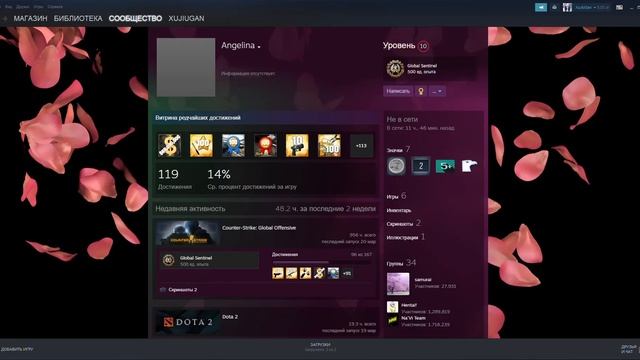Screen dimensions: 640x360
Task: Show the +113 more achievements tile
Action: coord(361,146)
